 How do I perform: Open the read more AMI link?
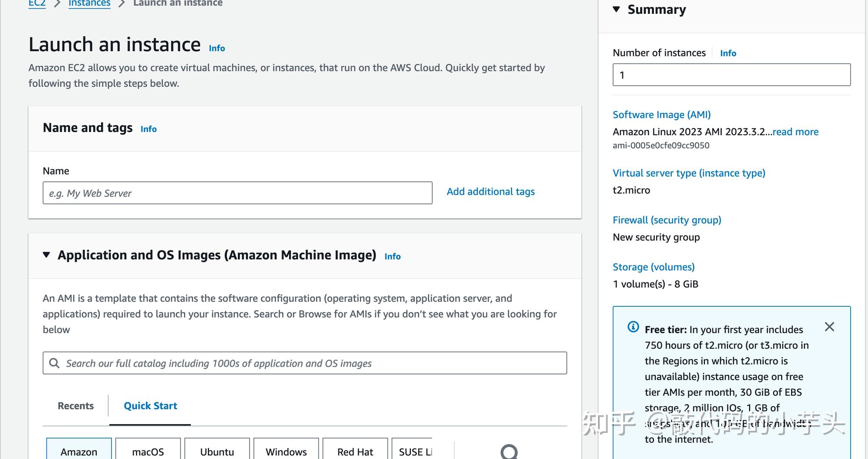pos(795,131)
